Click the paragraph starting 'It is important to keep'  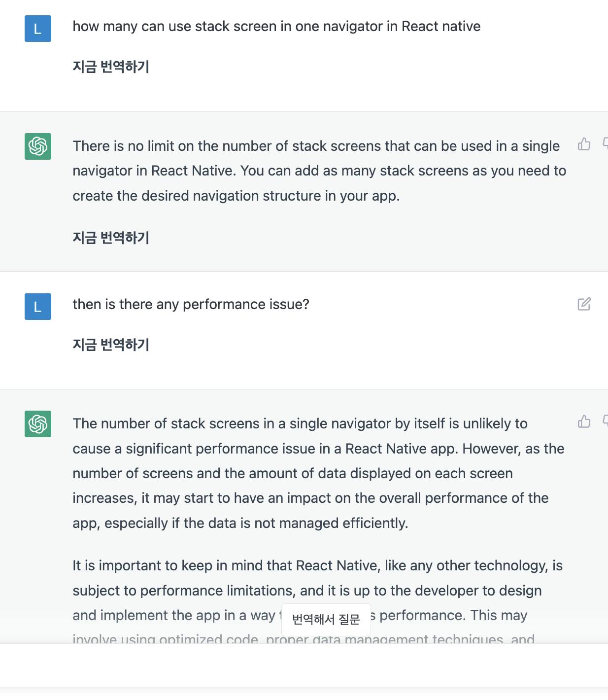[318, 599]
